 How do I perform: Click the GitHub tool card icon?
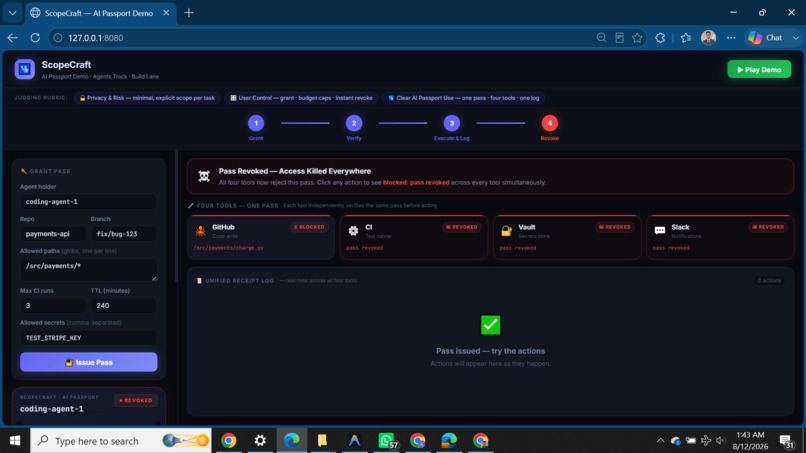(200, 231)
